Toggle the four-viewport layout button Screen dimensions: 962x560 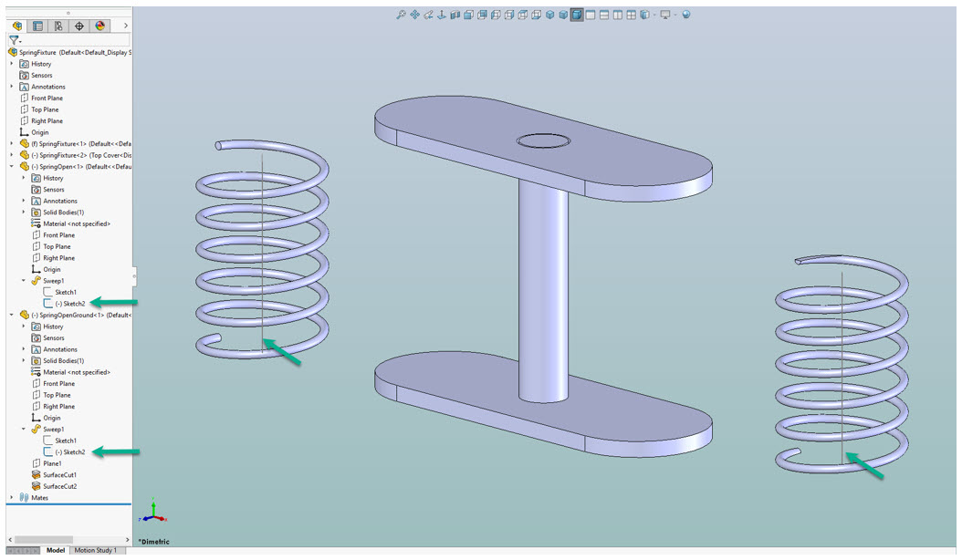(x=632, y=15)
